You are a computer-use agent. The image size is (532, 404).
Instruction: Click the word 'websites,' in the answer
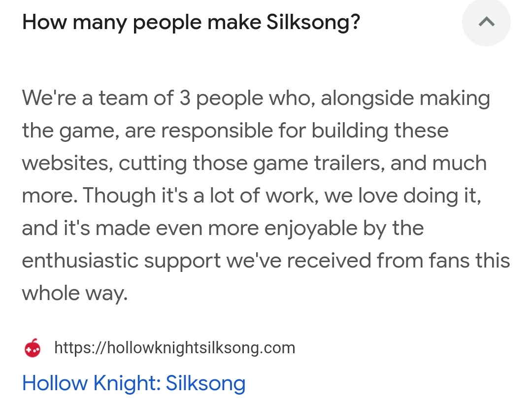[67, 163]
